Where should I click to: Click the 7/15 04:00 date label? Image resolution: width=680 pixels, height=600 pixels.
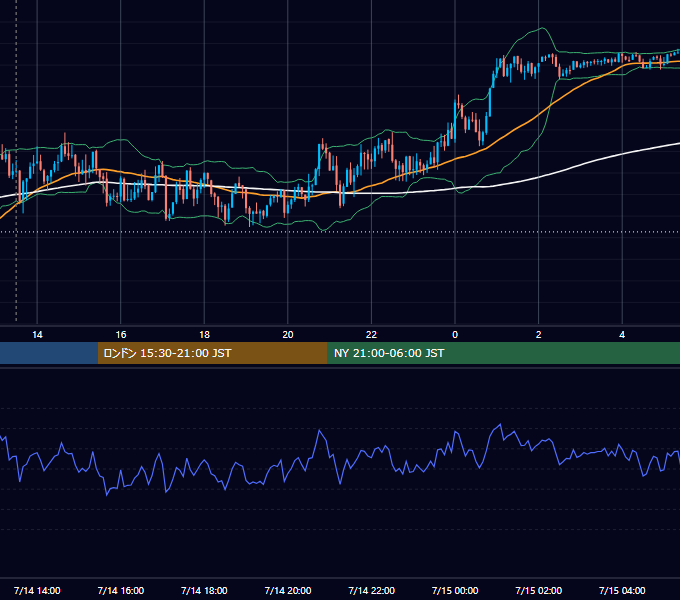pyautogui.click(x=622, y=590)
